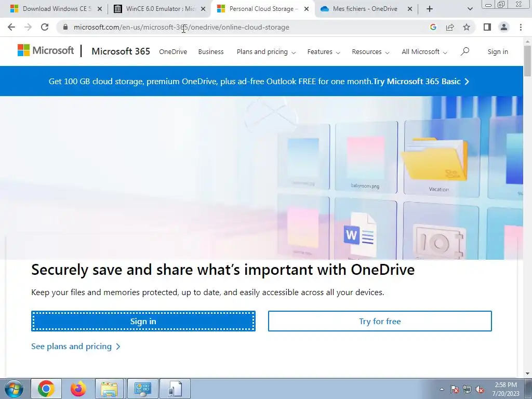532x399 pixels.
Task: Open the Chrome three-dot menu
Action: [521, 27]
